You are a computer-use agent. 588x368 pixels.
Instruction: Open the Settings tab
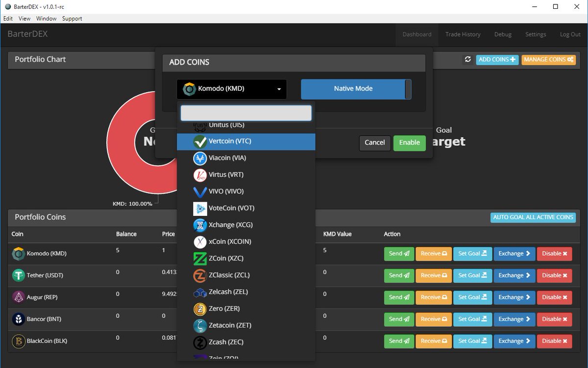[x=536, y=34]
